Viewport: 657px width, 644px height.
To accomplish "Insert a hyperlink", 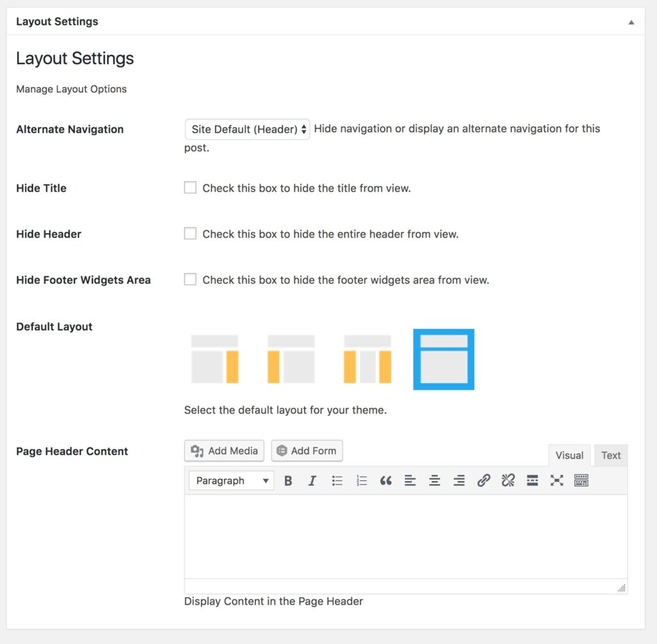I will coord(484,480).
